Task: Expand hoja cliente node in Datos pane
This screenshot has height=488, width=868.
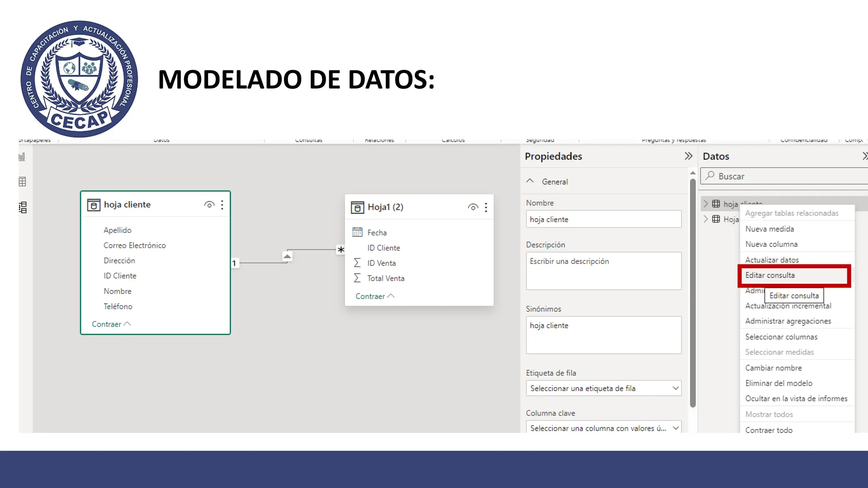Action: pos(706,204)
